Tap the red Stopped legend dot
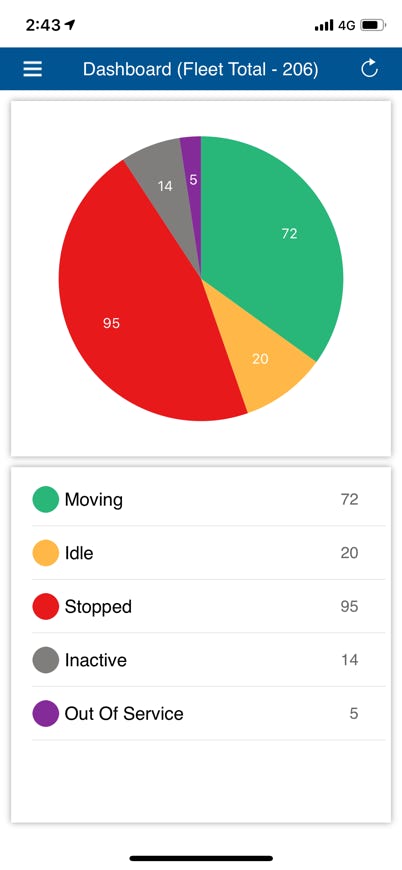 pyautogui.click(x=45, y=606)
